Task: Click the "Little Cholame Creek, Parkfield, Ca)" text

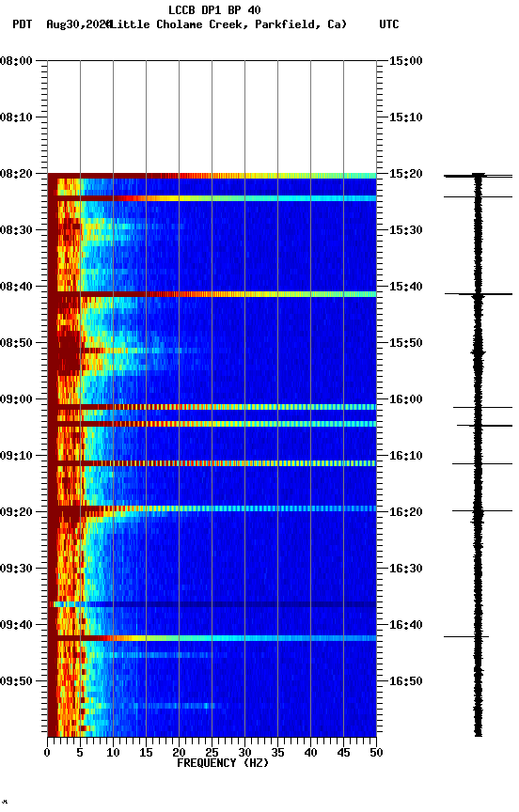Action: click(x=228, y=24)
